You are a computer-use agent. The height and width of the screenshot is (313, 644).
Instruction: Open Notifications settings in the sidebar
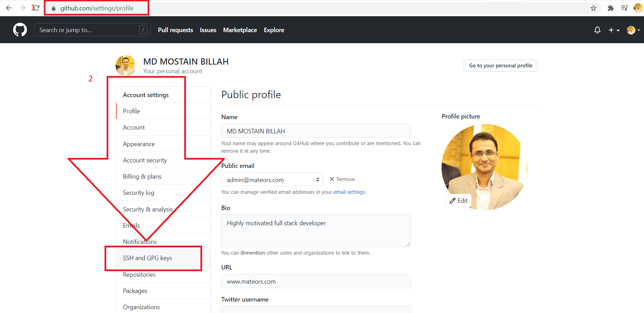click(163, 241)
